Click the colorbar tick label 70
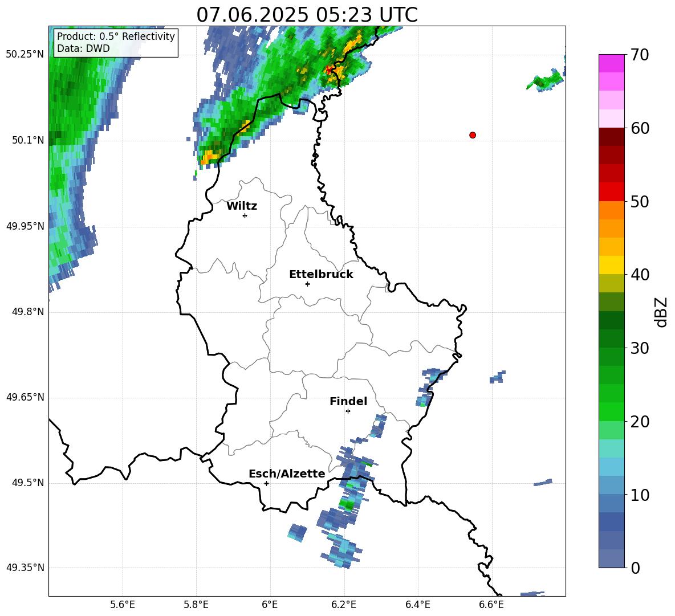Screen dimensions: 675x616 640,55
